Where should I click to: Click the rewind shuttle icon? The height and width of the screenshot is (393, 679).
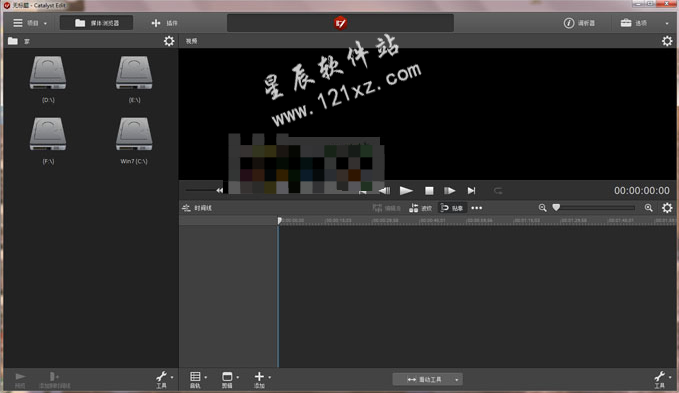[x=220, y=190]
